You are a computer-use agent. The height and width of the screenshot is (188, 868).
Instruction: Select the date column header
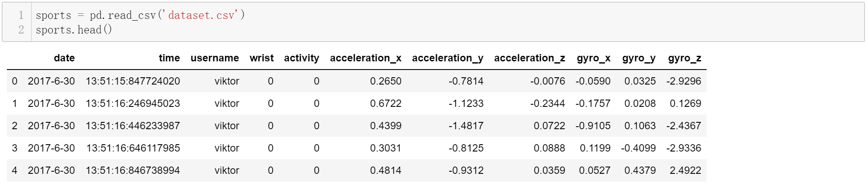[65, 58]
